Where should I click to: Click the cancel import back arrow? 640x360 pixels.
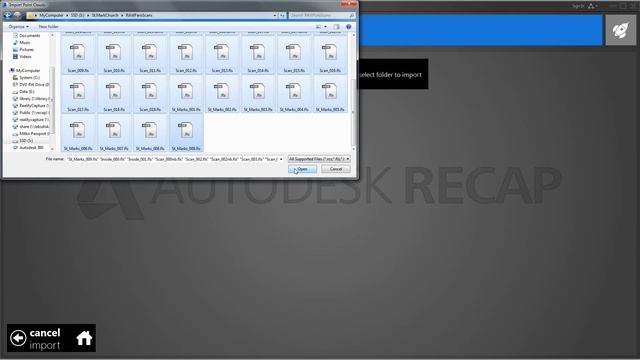click(x=18, y=338)
